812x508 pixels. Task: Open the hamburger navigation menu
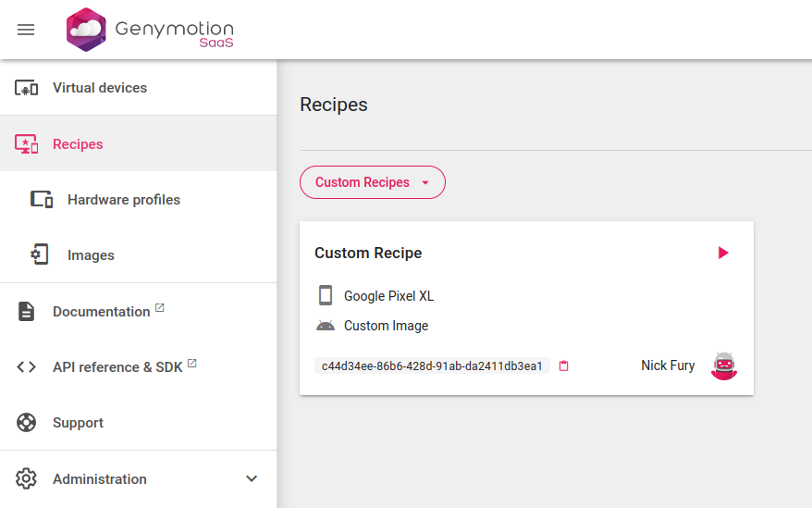point(26,30)
